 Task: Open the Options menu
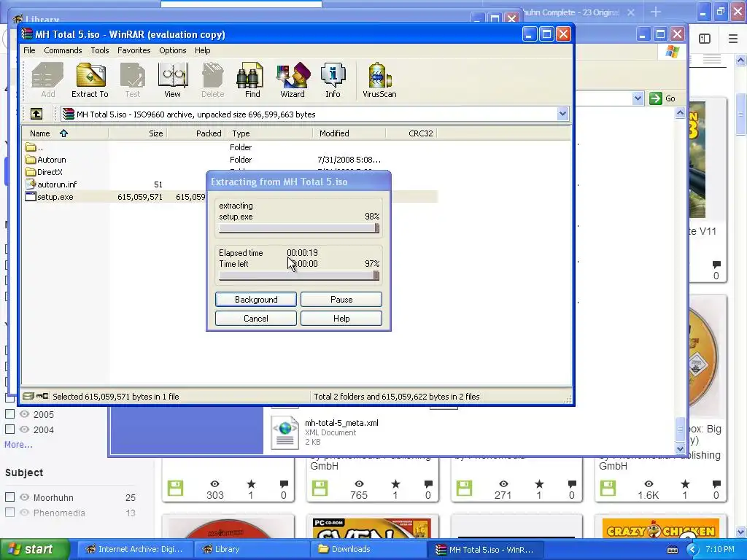172,50
